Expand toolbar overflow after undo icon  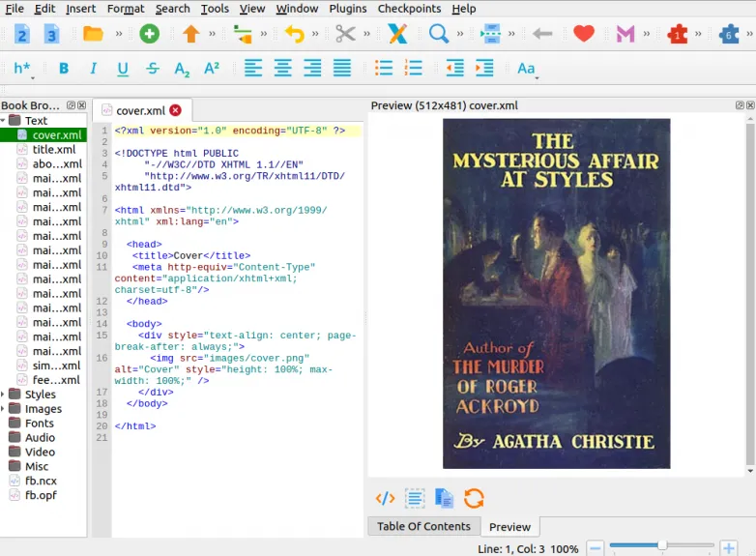[315, 34]
